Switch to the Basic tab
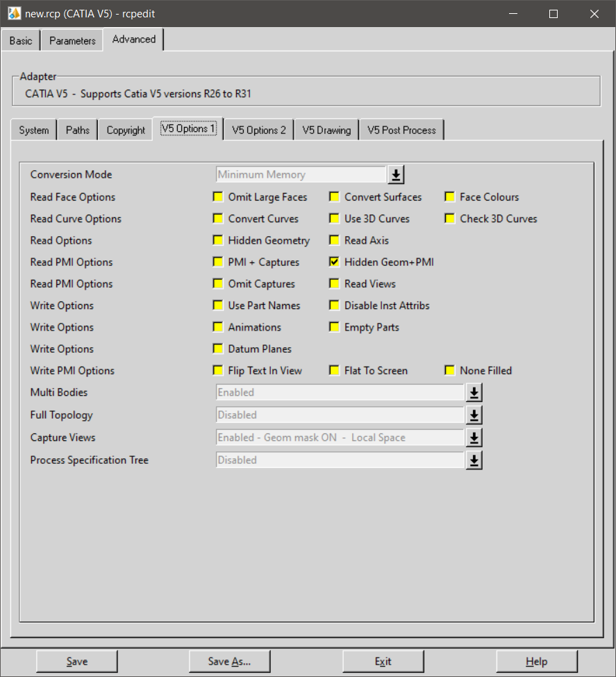The width and height of the screenshot is (616, 677). coord(21,40)
